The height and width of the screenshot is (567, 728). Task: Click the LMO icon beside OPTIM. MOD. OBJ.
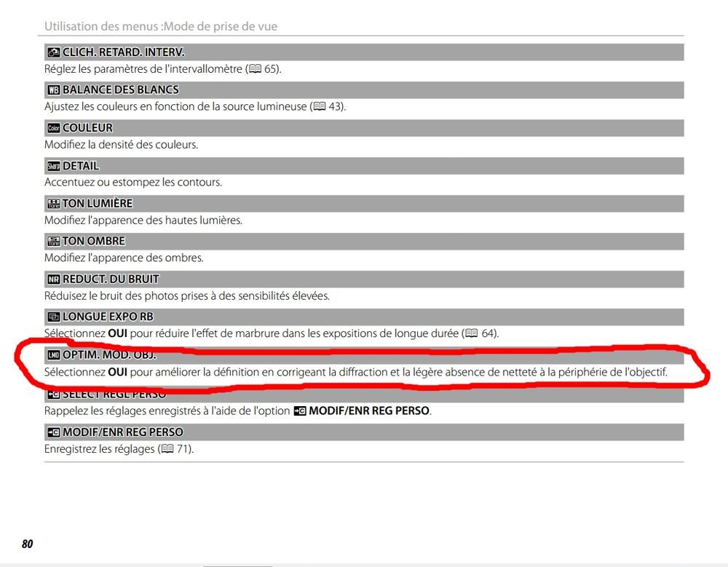(53, 355)
